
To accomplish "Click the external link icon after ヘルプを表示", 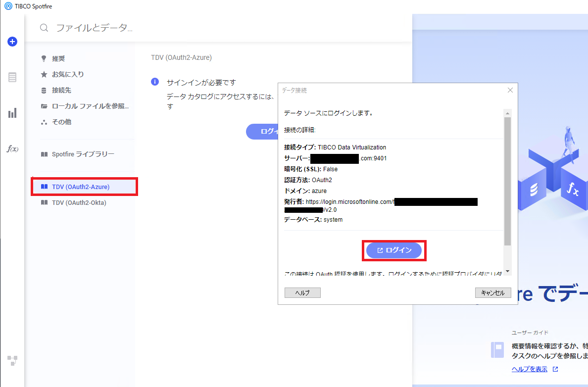I will [x=555, y=369].
